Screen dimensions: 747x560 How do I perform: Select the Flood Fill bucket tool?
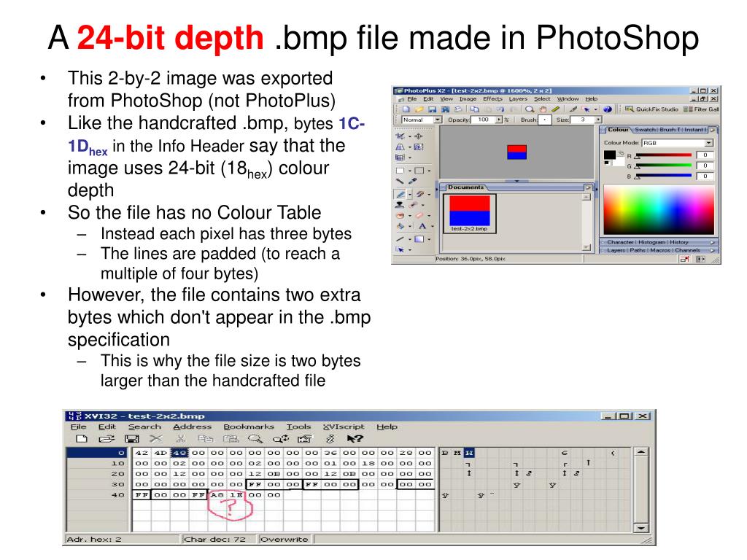point(400,226)
